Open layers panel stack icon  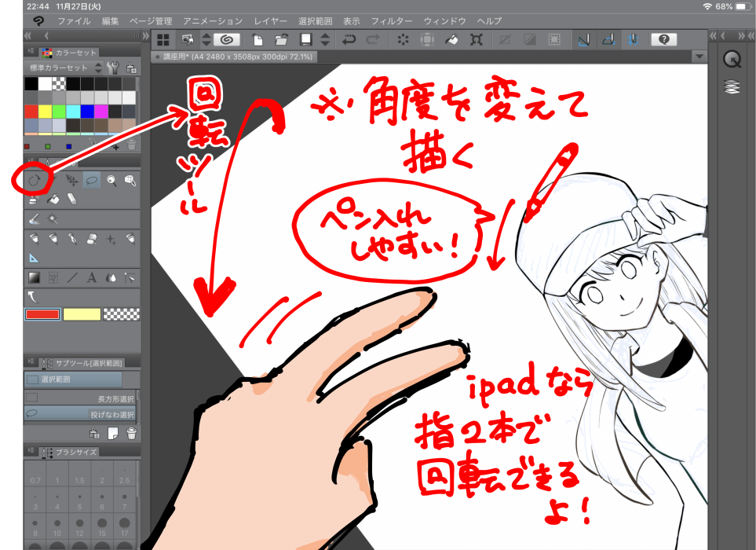coord(732,87)
